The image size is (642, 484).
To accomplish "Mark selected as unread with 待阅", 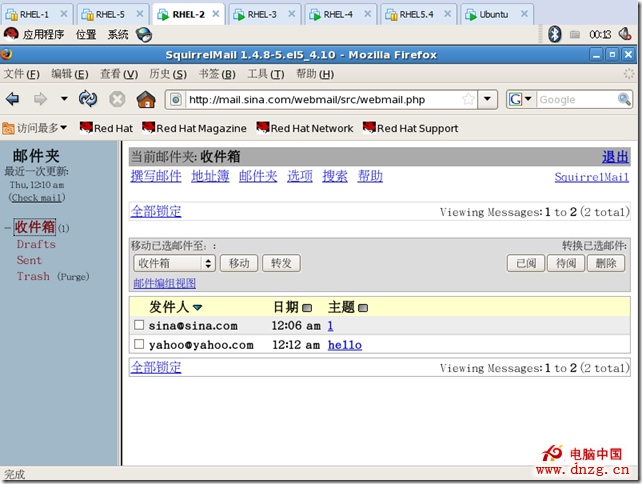I will [566, 263].
